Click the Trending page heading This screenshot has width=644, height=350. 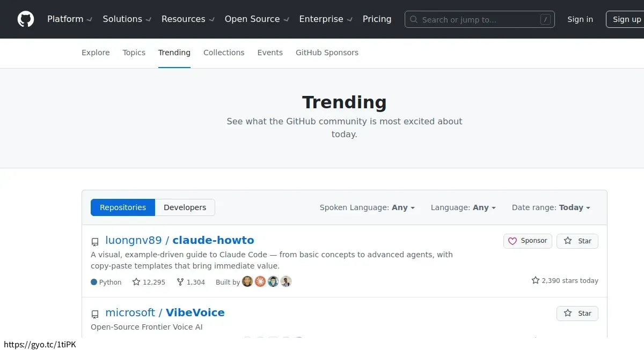pyautogui.click(x=345, y=102)
